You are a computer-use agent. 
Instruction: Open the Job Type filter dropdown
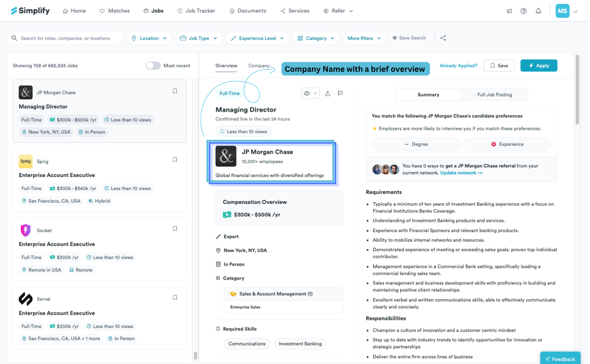click(199, 38)
